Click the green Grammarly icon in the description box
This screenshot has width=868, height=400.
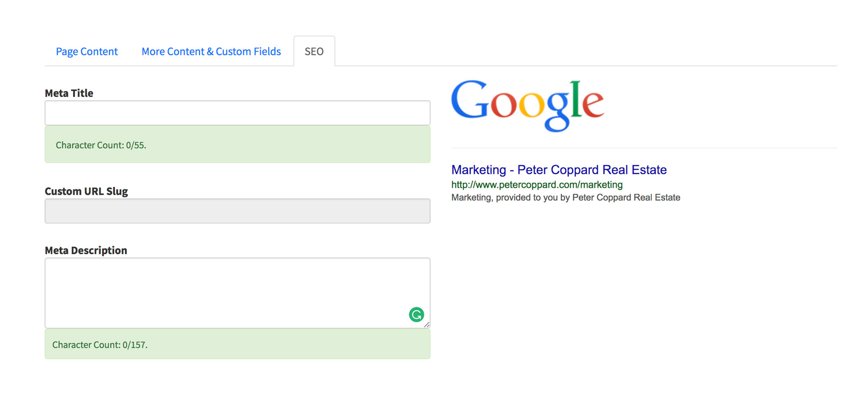(x=416, y=315)
